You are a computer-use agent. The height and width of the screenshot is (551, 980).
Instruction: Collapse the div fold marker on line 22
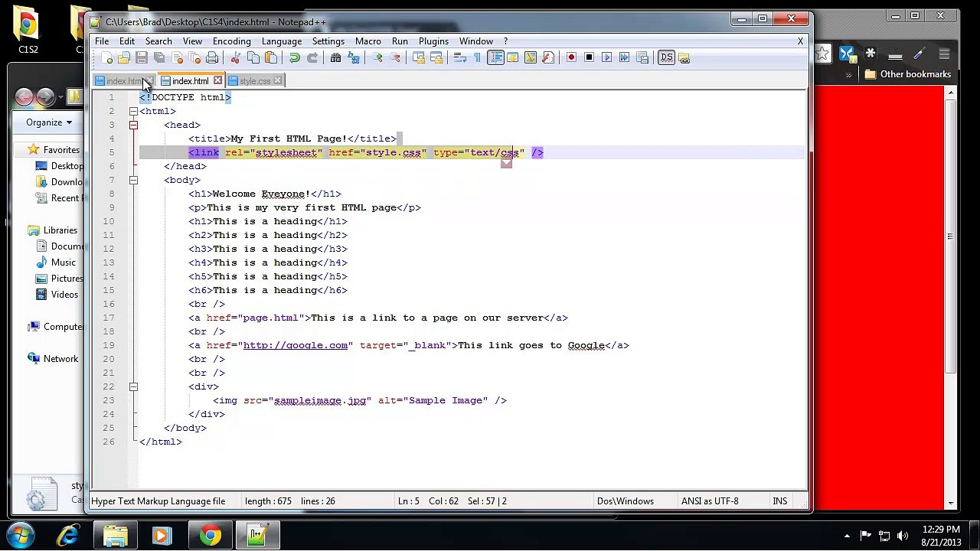(x=133, y=386)
